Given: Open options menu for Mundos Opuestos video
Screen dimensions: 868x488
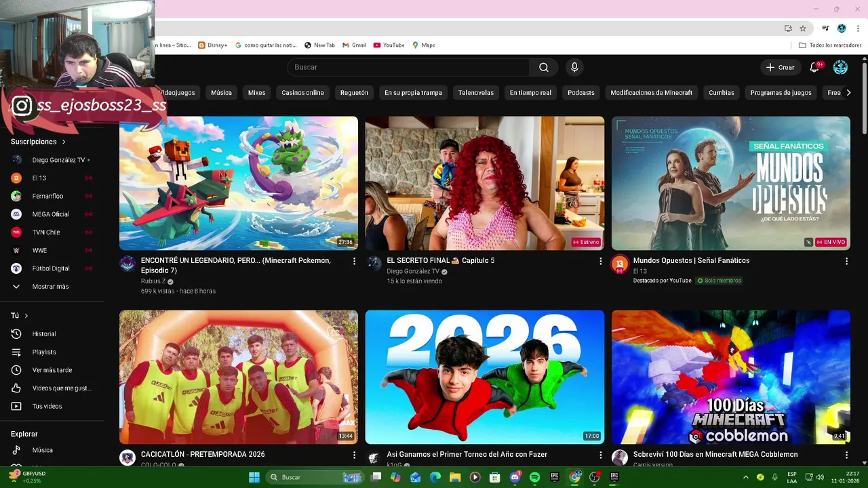Looking at the screenshot, I should click(846, 261).
